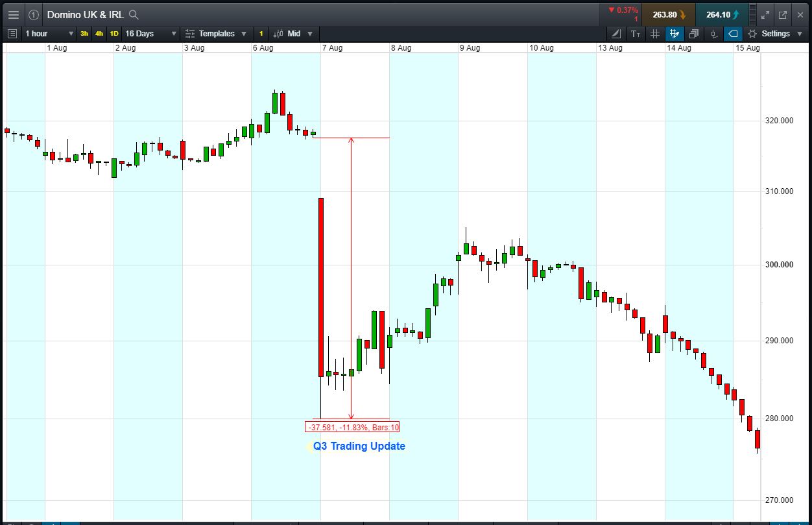Image resolution: width=812 pixels, height=525 pixels.
Task: Click the 13 Aug date axis label
Action: tap(610, 48)
